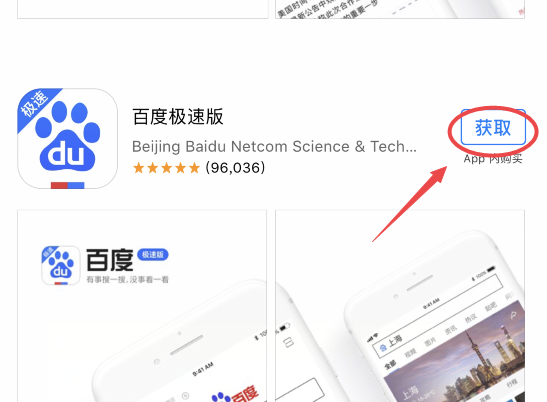This screenshot has width=547, height=402.
Task: Open the 百度极速版 app title
Action: click(x=178, y=117)
